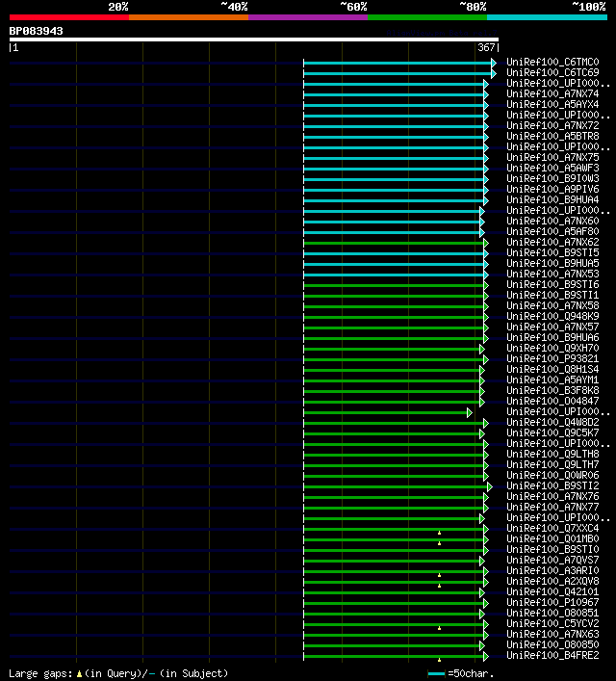Screen dimensions: 616x681
Task: Select the UniRef100_Q4W8D2 label
Action: click(552, 422)
